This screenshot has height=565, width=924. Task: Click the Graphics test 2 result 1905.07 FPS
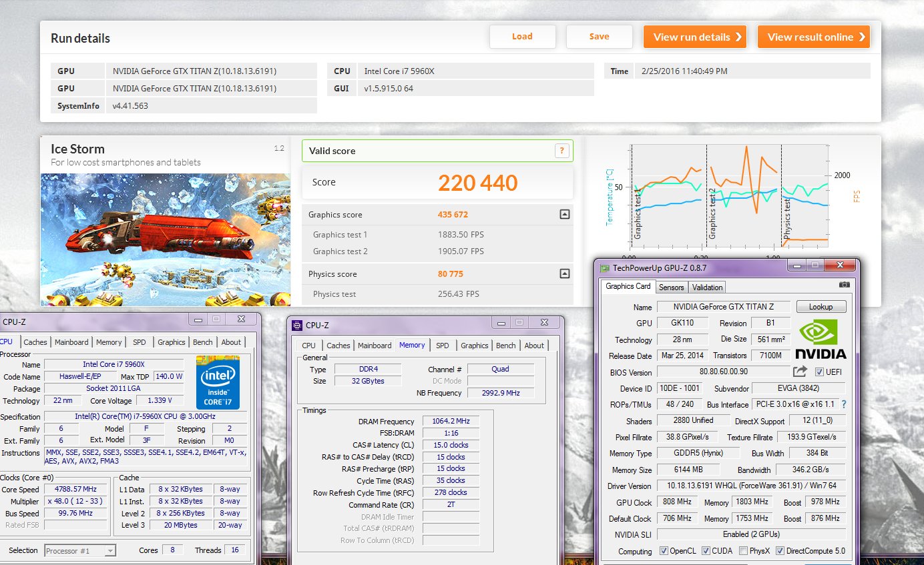point(461,251)
